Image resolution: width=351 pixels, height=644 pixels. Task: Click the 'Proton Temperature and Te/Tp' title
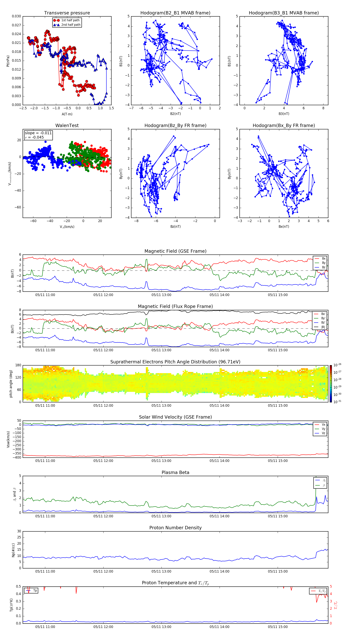(175, 583)
